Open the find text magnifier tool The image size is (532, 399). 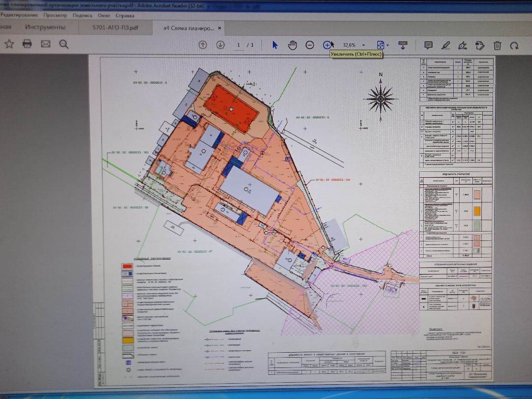click(x=64, y=44)
